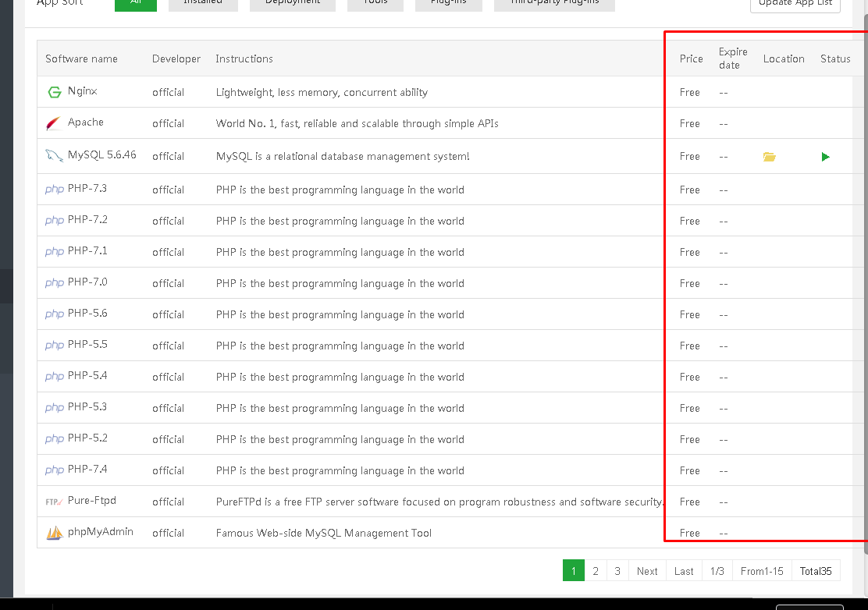Open the PHP-7.1 software name
The image size is (868, 610).
[x=87, y=250]
